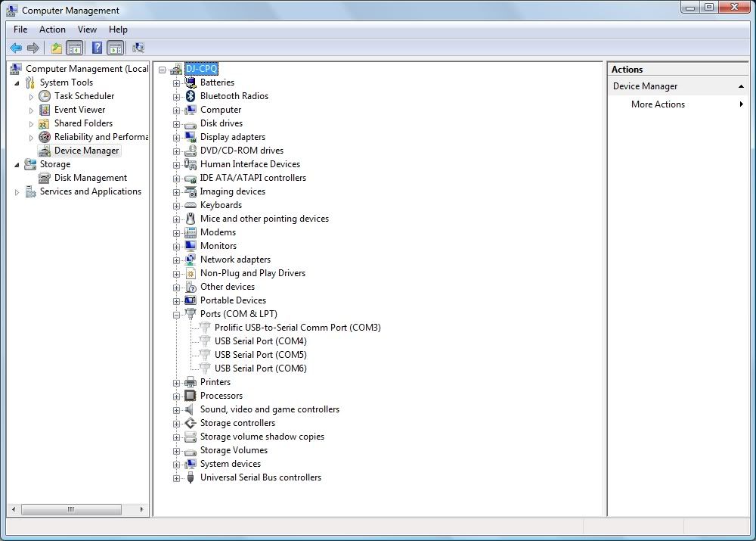756x541 pixels.
Task: Select Prolific USB-to-Serial Comm Port (COM3)
Action: [297, 328]
